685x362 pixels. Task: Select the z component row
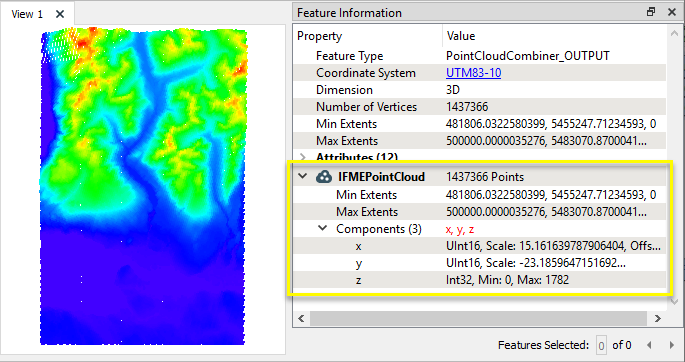coord(479,280)
